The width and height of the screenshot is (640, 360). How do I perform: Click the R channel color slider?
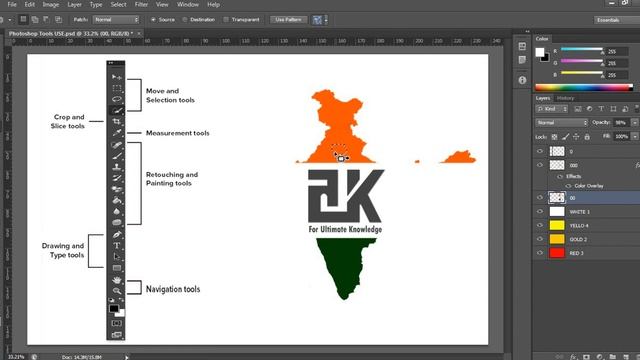(582, 49)
